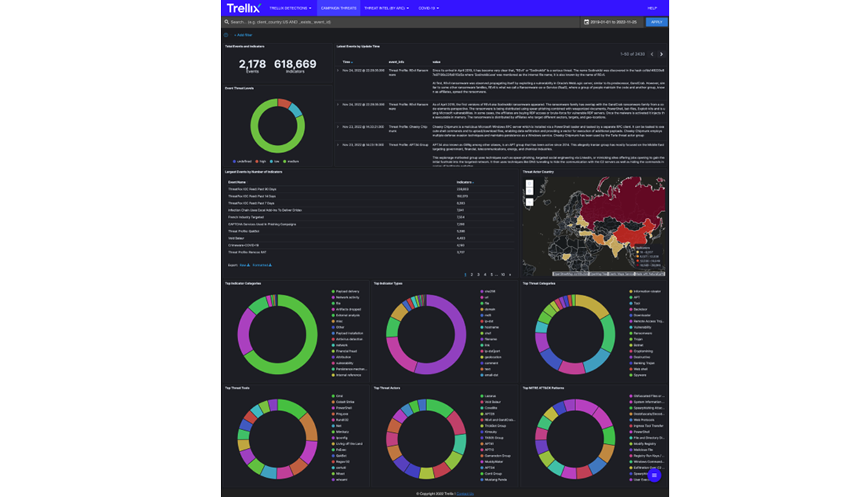Expand the Trellix Detections dropdown menu
Screen dimensions: 868x497
coord(290,8)
